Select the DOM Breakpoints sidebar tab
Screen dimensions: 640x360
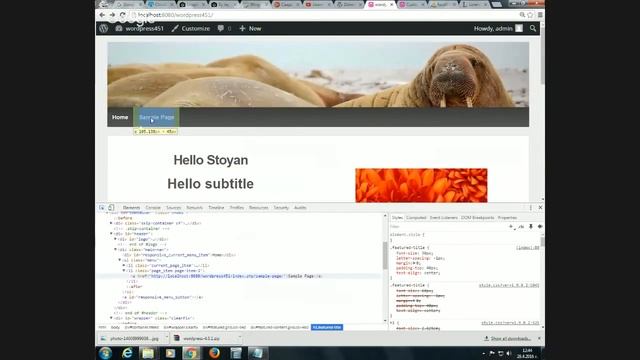[478, 218]
